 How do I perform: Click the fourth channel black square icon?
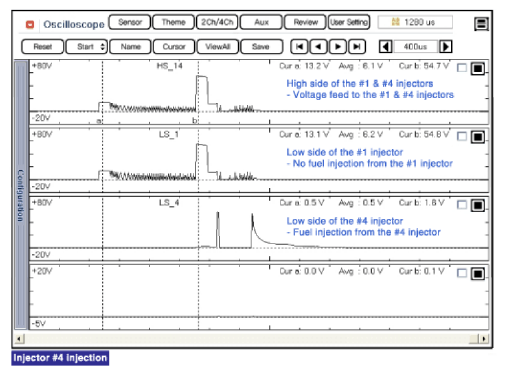click(478, 274)
